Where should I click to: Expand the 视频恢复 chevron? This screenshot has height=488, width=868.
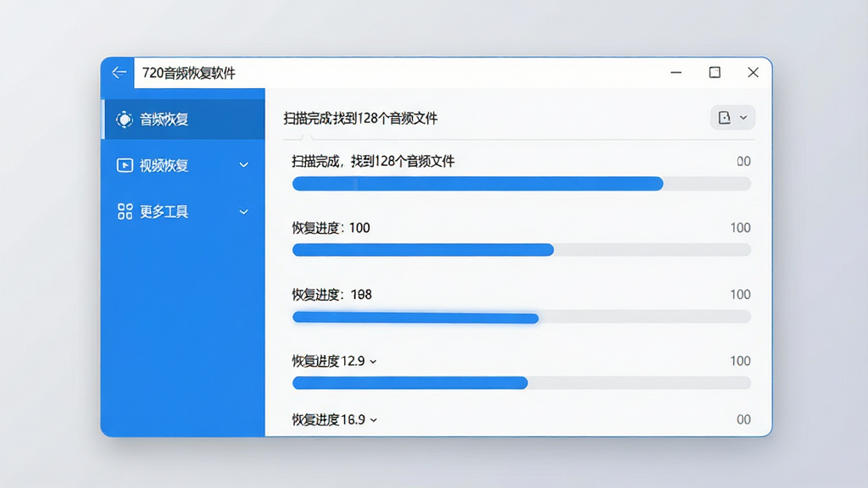click(x=243, y=165)
